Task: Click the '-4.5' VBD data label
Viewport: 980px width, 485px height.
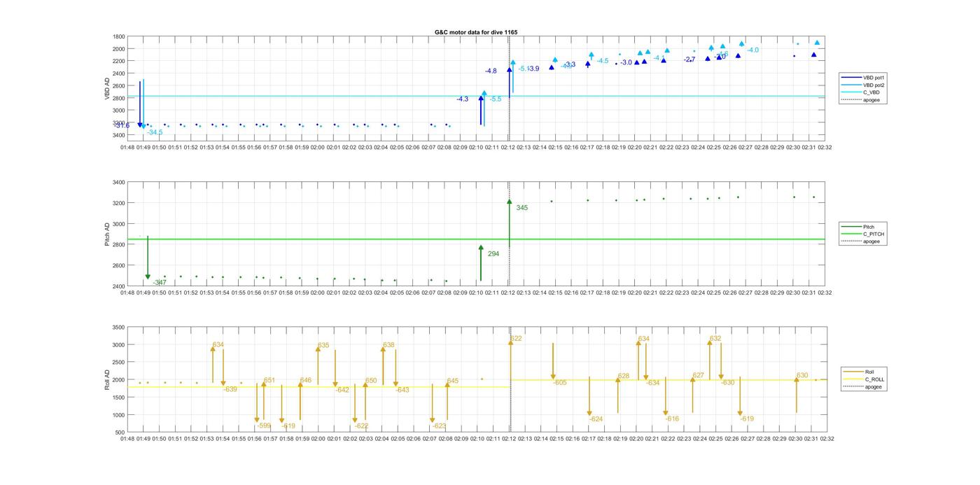Action: (602, 61)
